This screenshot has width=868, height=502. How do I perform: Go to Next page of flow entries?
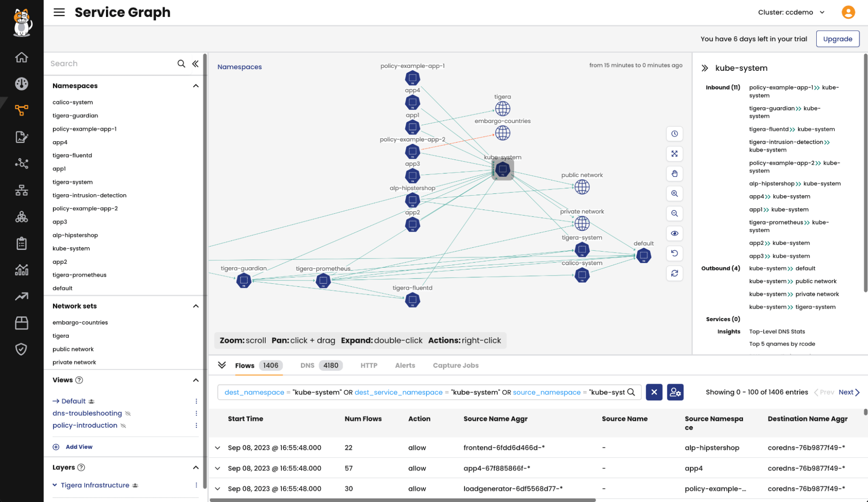(x=849, y=392)
